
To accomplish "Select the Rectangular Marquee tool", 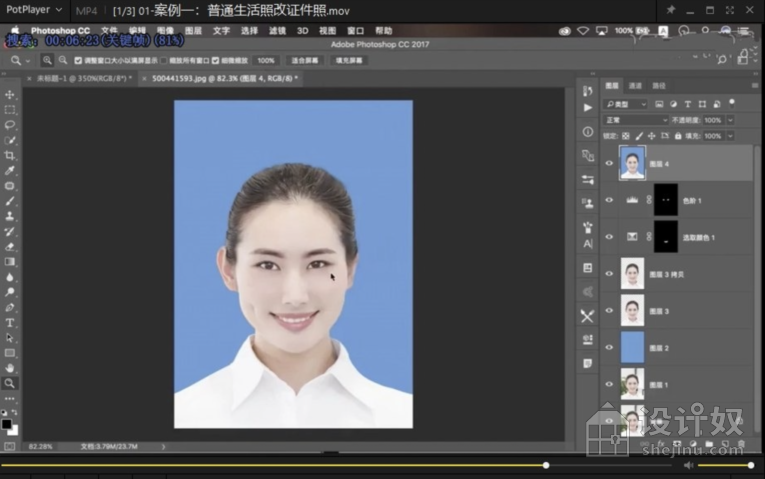I will pos(9,110).
